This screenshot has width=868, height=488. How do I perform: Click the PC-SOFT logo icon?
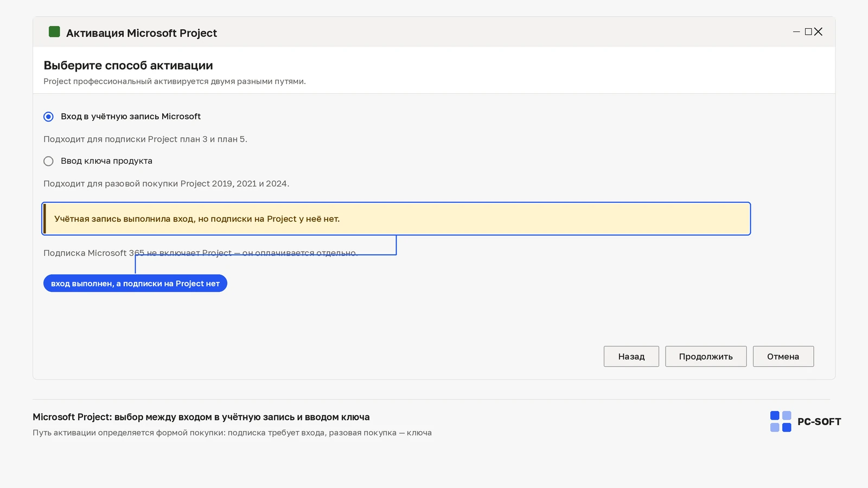781,421
